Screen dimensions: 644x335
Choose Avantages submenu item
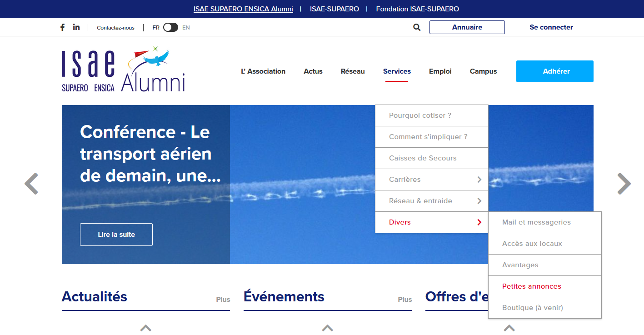point(545,265)
